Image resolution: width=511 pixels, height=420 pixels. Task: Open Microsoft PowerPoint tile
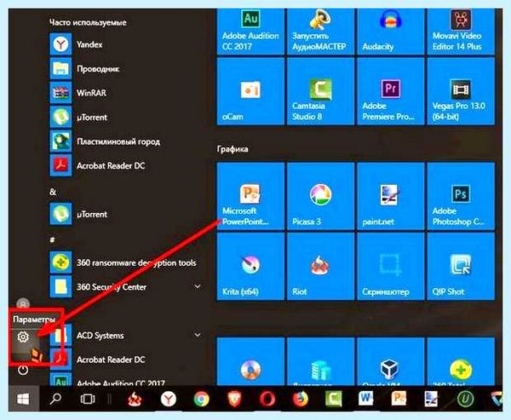250,196
